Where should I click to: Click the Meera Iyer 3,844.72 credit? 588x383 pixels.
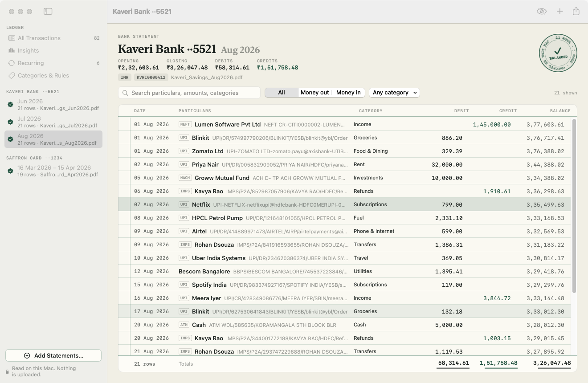click(497, 298)
